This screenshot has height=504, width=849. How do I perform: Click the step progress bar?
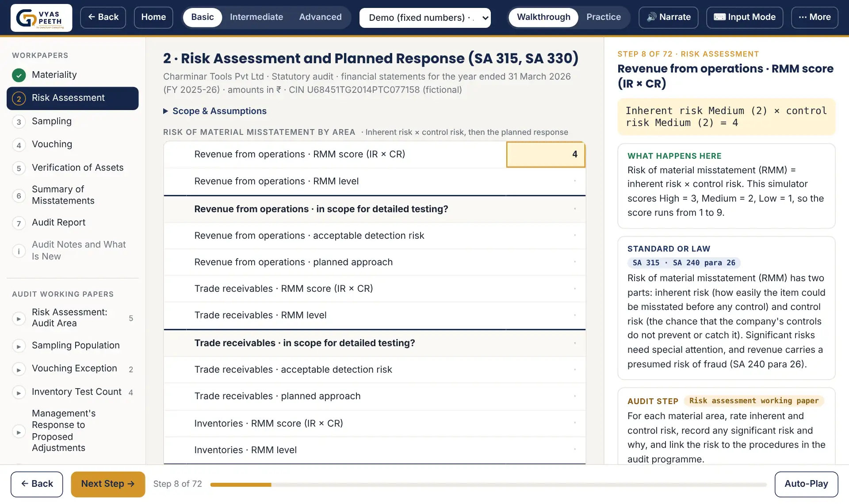coord(488,485)
